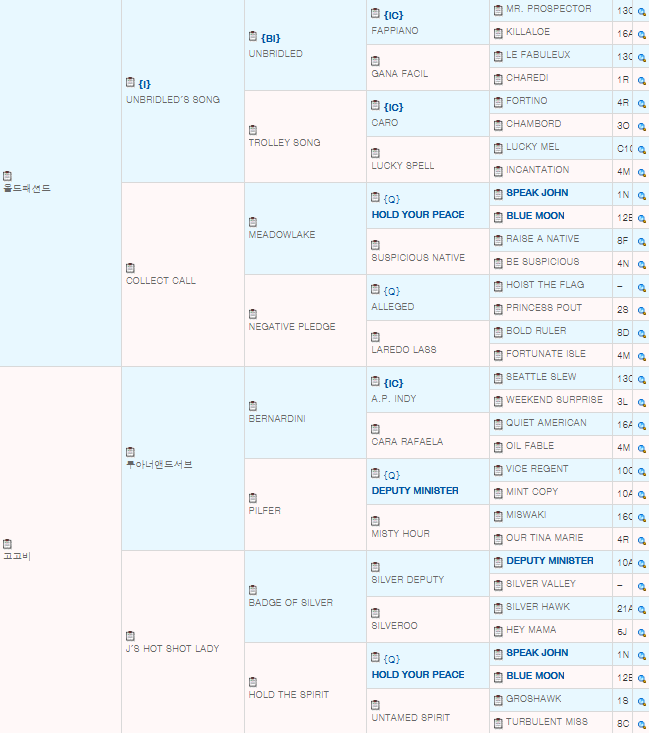Open the TROLLEY SONG entry
The height and width of the screenshot is (733, 649).
point(284,143)
